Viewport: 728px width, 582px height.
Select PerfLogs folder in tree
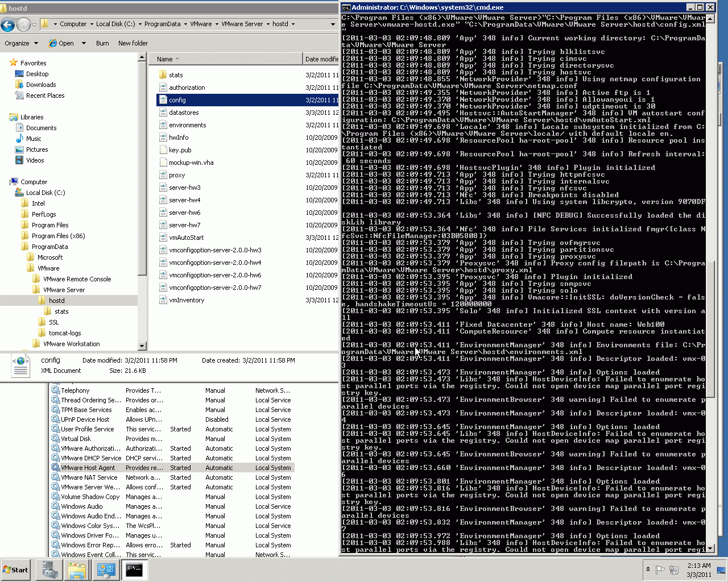(x=44, y=214)
